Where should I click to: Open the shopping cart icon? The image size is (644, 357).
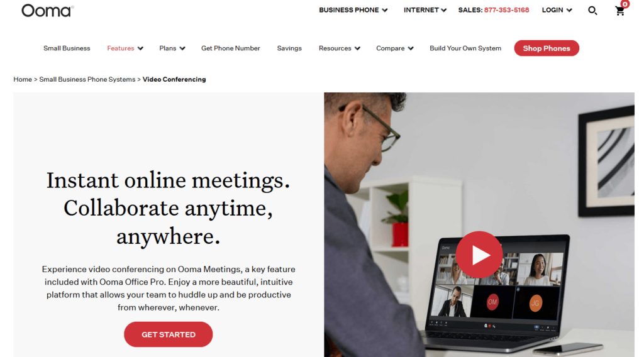click(620, 11)
